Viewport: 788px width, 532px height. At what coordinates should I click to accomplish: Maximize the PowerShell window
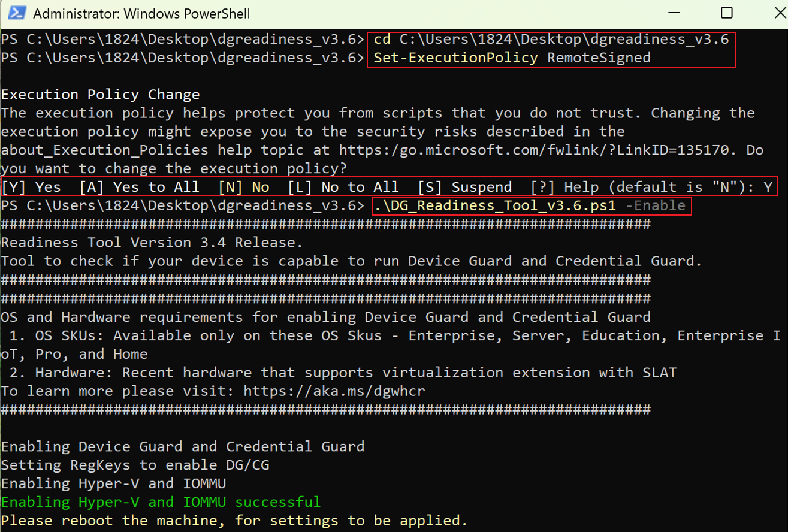pos(726,13)
